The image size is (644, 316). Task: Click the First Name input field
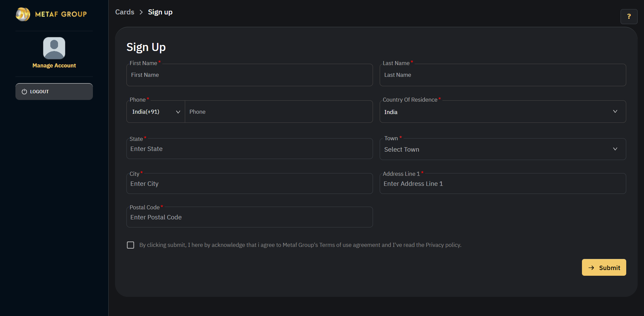point(250,75)
